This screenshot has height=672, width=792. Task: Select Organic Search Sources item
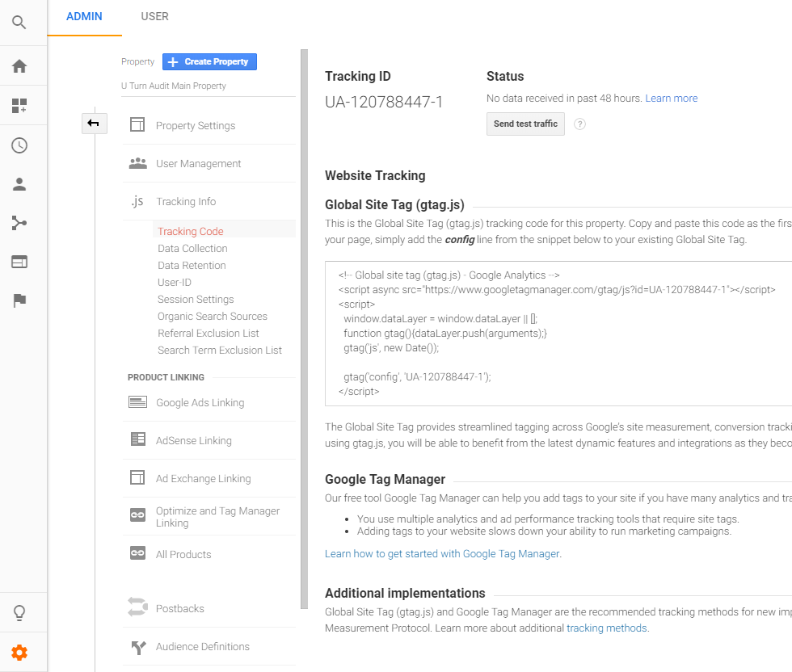[x=212, y=316]
